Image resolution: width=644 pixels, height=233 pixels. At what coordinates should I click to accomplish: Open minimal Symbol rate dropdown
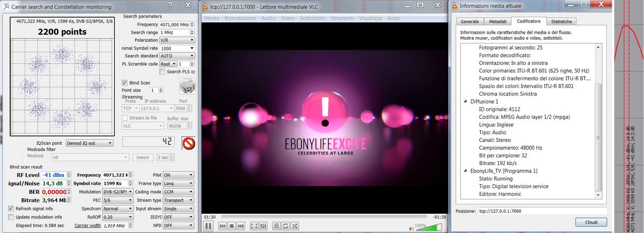tap(177, 48)
